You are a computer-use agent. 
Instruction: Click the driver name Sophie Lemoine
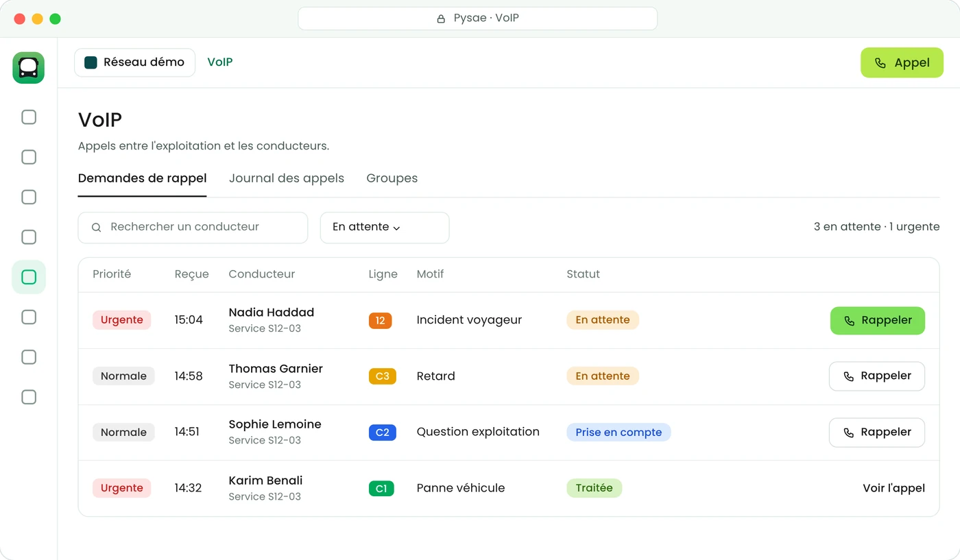pyautogui.click(x=275, y=424)
